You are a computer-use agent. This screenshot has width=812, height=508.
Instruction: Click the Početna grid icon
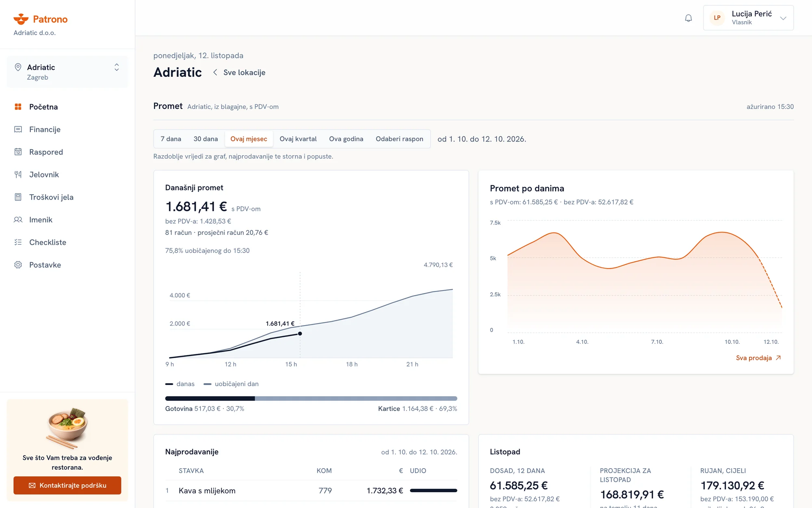point(18,107)
